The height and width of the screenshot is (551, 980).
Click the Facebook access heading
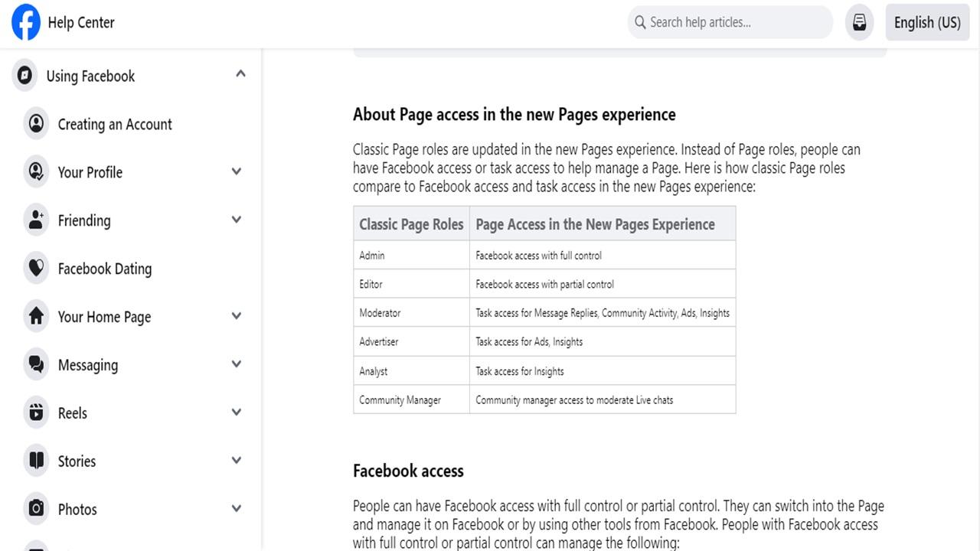coord(408,471)
